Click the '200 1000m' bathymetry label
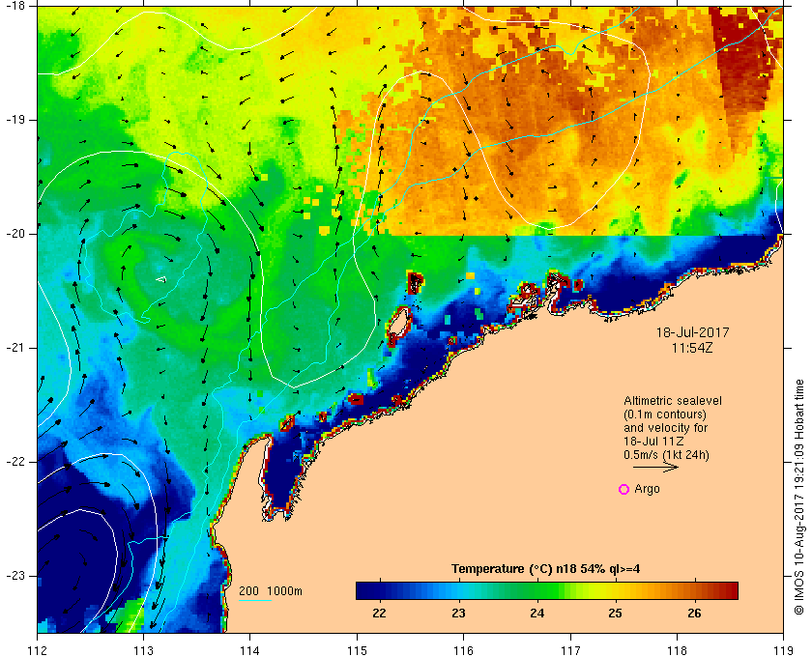 pos(271,591)
